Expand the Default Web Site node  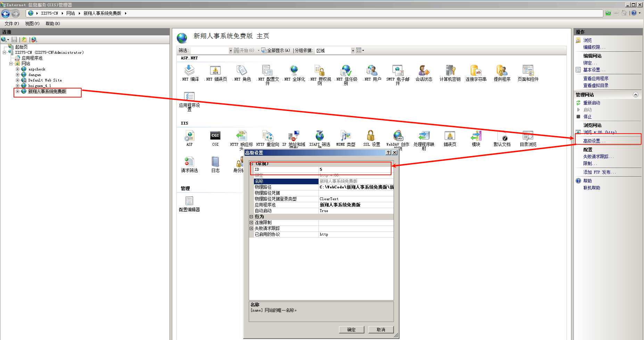pyautogui.click(x=17, y=80)
